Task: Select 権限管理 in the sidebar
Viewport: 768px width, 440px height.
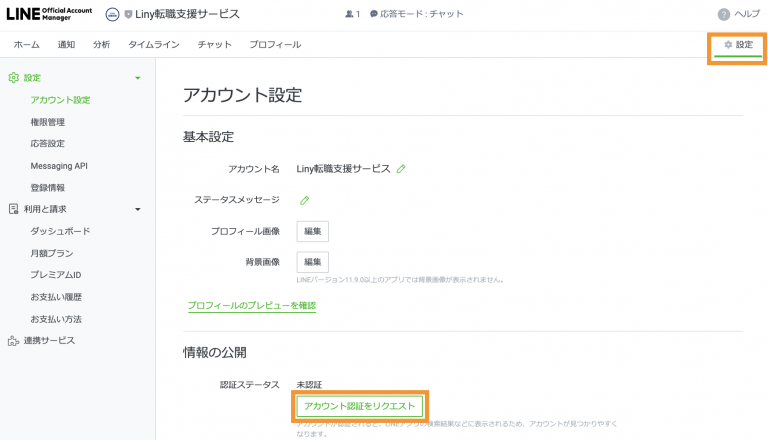Action: click(x=48, y=122)
